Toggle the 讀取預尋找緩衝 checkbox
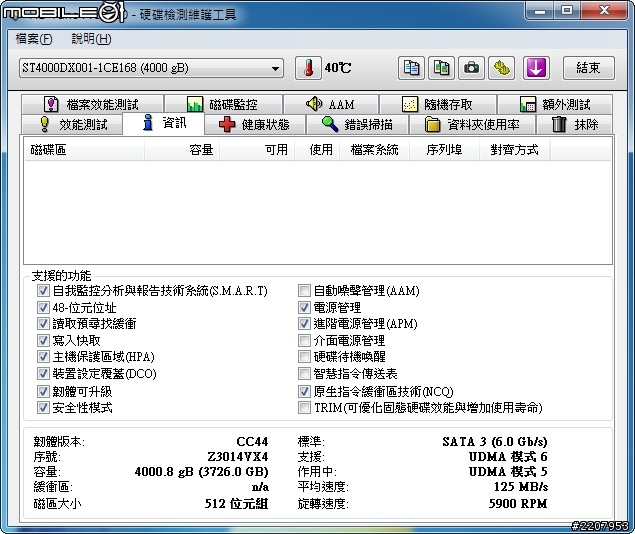This screenshot has height=534, width=635. tap(43, 323)
